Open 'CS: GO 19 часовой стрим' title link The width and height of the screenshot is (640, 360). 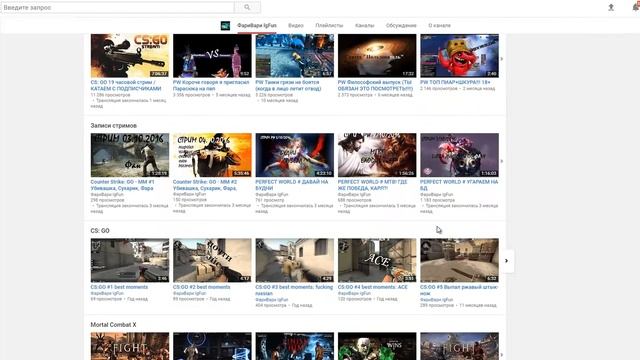(x=126, y=85)
